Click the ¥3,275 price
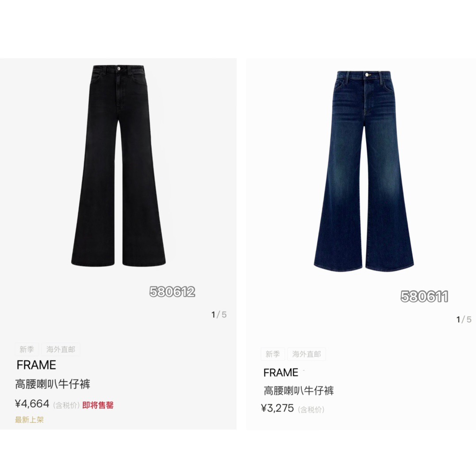The height and width of the screenshot is (476, 476). (x=277, y=408)
